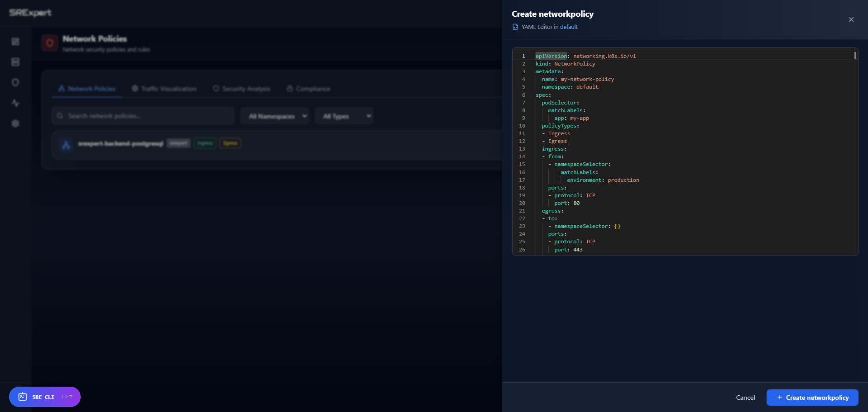Click the activity pulse sidebar icon

15,103
